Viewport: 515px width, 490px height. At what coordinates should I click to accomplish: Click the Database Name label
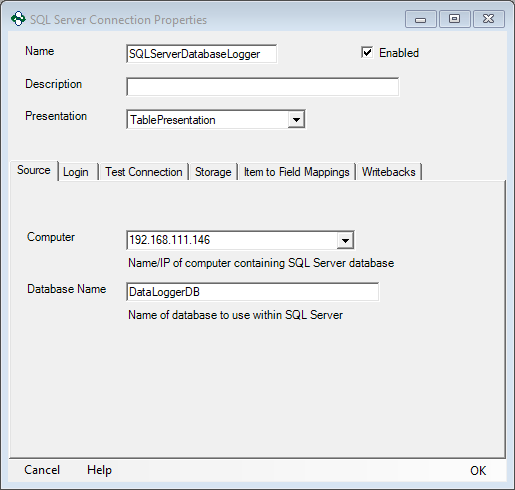tap(67, 289)
